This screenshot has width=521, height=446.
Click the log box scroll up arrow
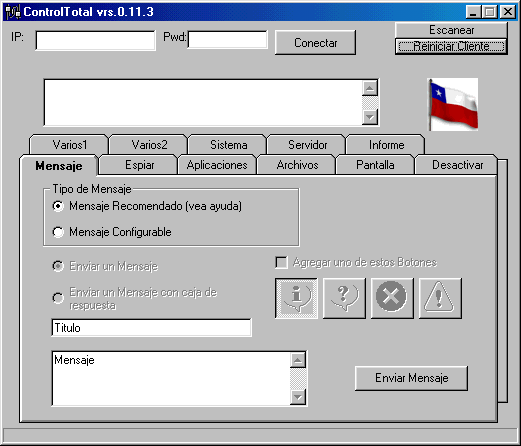tap(370, 88)
